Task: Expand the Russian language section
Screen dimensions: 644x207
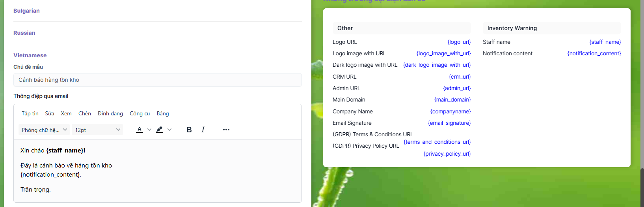Action: (x=24, y=33)
